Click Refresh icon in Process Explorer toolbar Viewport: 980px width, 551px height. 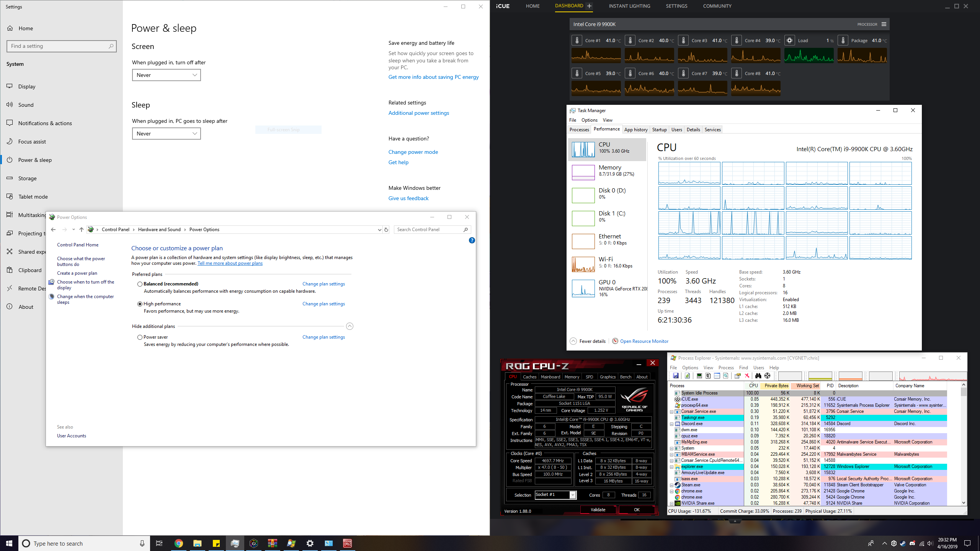pyautogui.click(x=687, y=376)
